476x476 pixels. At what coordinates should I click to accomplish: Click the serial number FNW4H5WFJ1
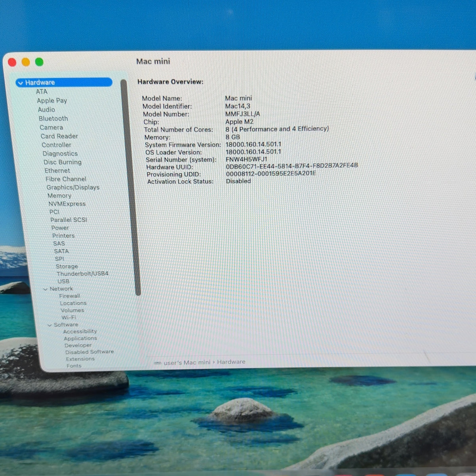click(x=246, y=159)
